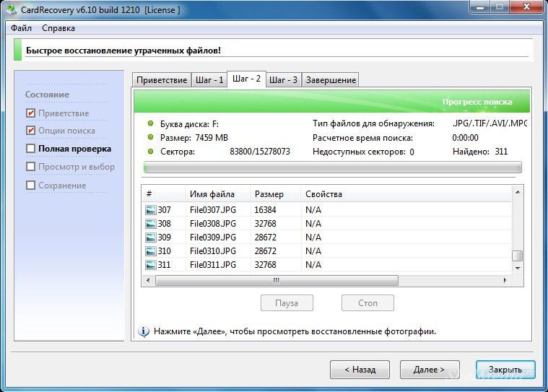Sort by the Размер column header
This screenshot has height=392, width=548.
[275, 194]
